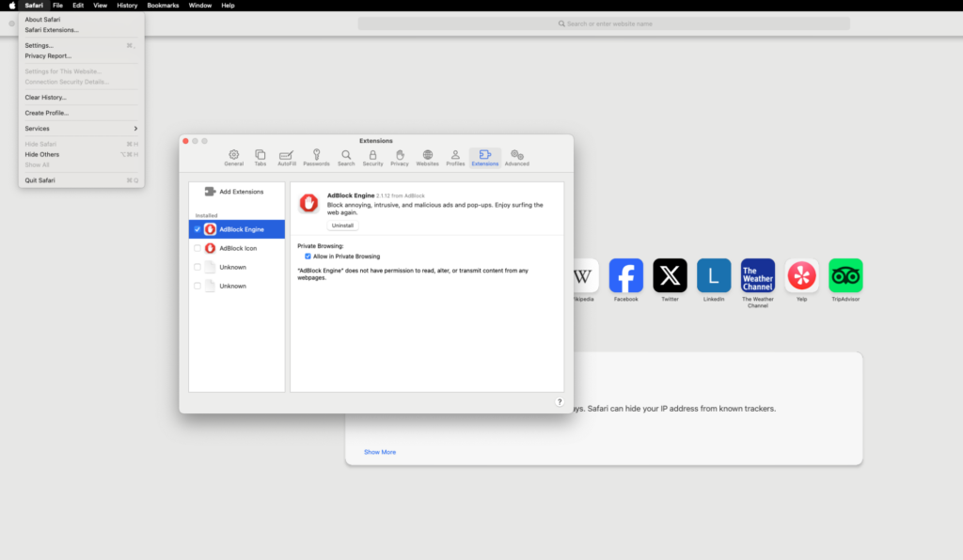963x560 pixels.
Task: Open the Facebook favorite
Action: 625,275
